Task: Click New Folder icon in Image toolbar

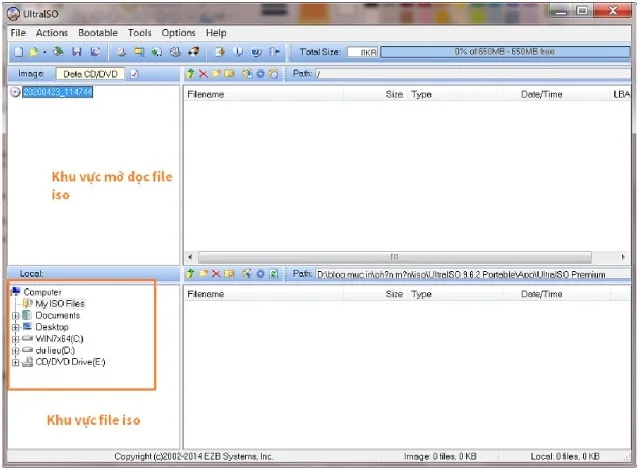Action: (216, 74)
